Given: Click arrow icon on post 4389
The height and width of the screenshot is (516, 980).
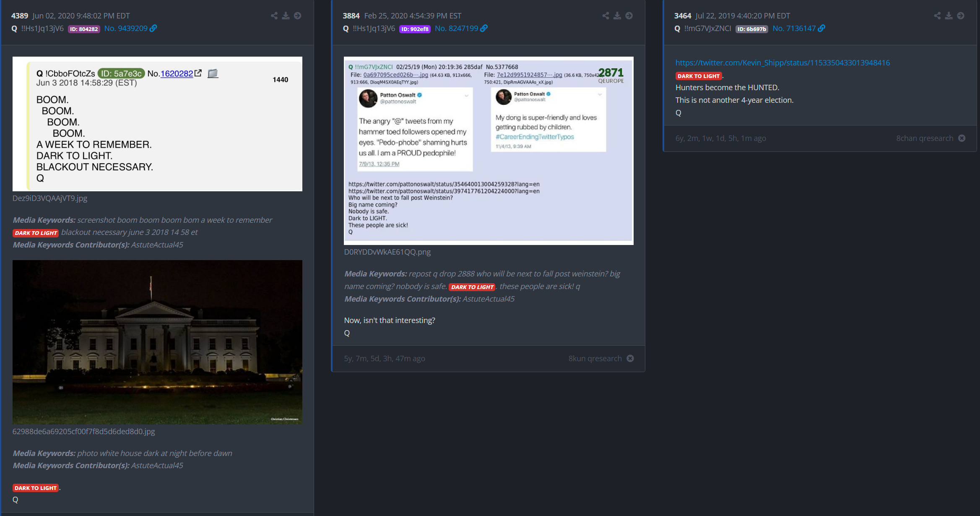Looking at the screenshot, I should pyautogui.click(x=297, y=16).
